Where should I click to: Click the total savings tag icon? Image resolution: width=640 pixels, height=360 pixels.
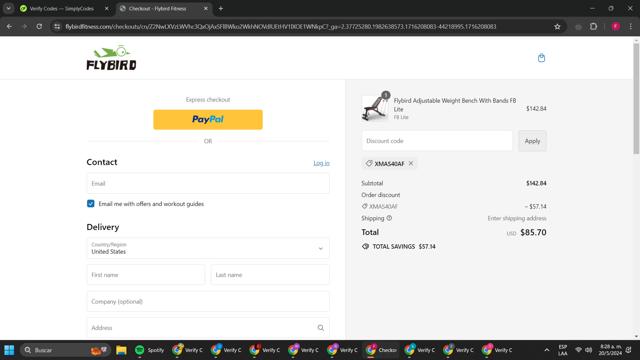coord(365,247)
